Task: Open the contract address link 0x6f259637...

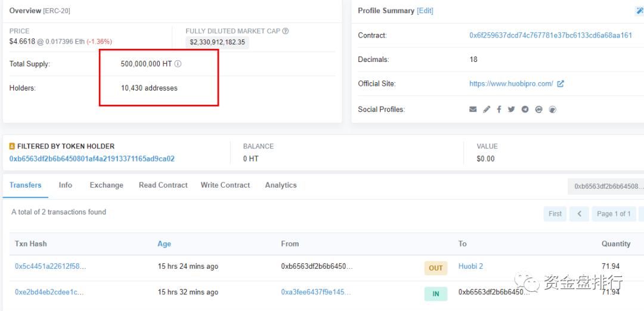Action: pos(550,35)
